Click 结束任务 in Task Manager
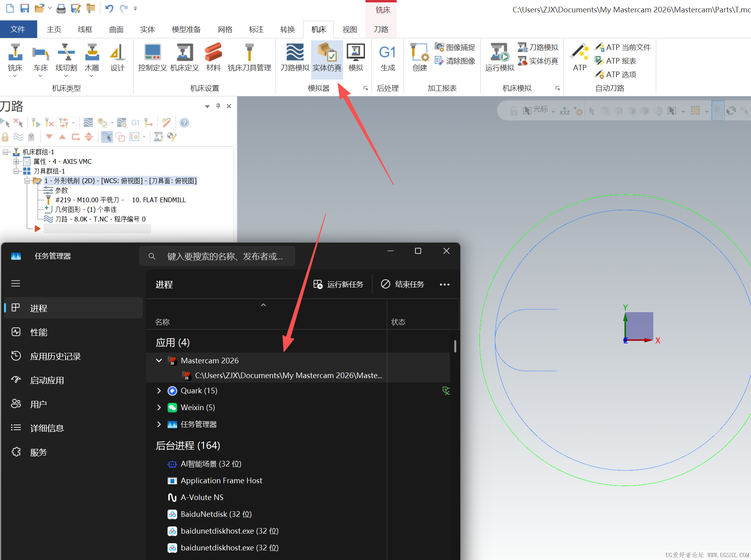The width and height of the screenshot is (751, 560). point(403,284)
